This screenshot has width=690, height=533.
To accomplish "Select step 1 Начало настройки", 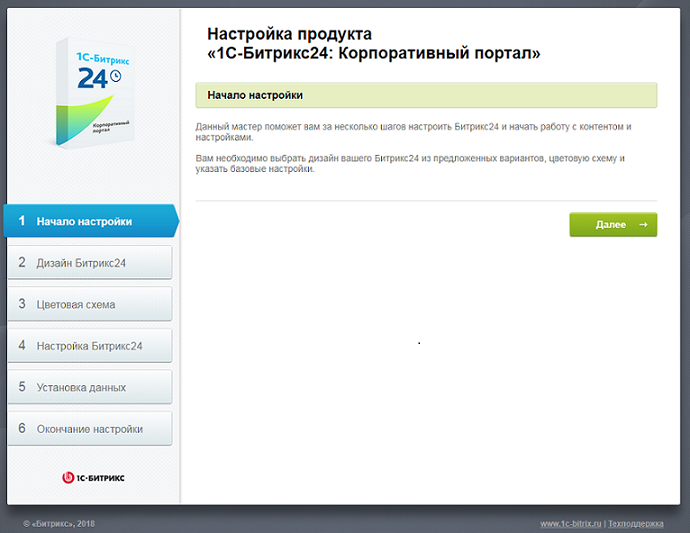I will (x=90, y=221).
